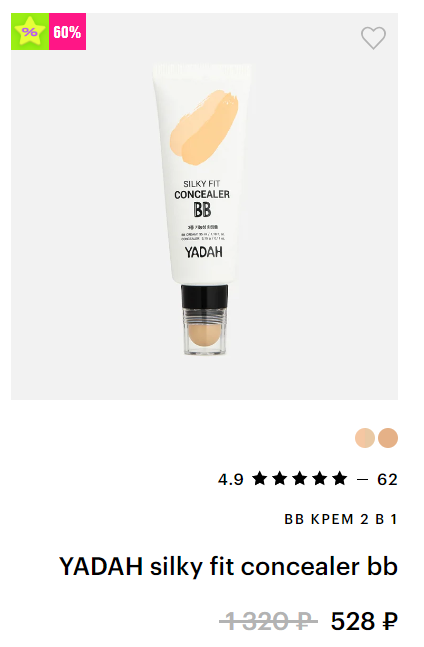Click the middle rating star
This screenshot has height=647, width=424.
tap(299, 479)
